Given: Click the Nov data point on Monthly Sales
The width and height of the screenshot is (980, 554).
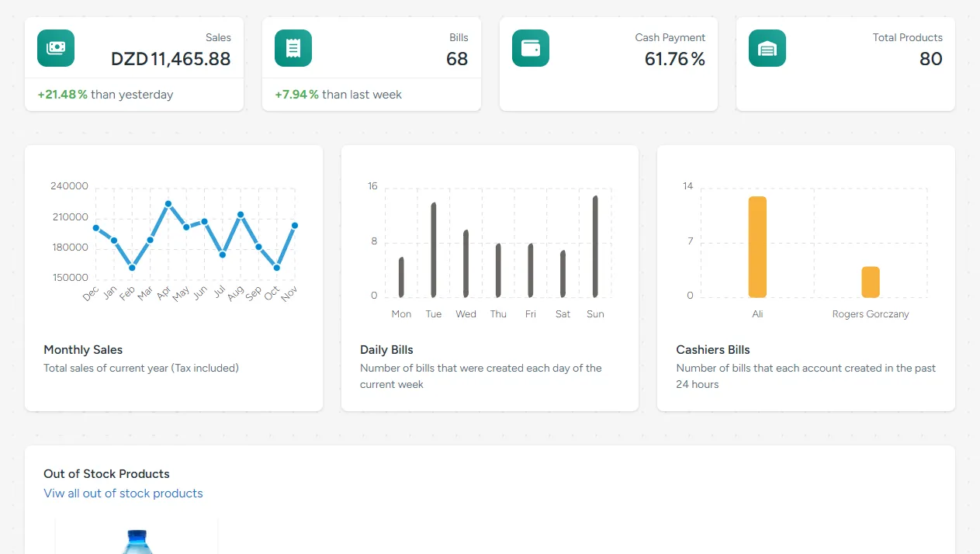Looking at the screenshot, I should coord(295,226).
